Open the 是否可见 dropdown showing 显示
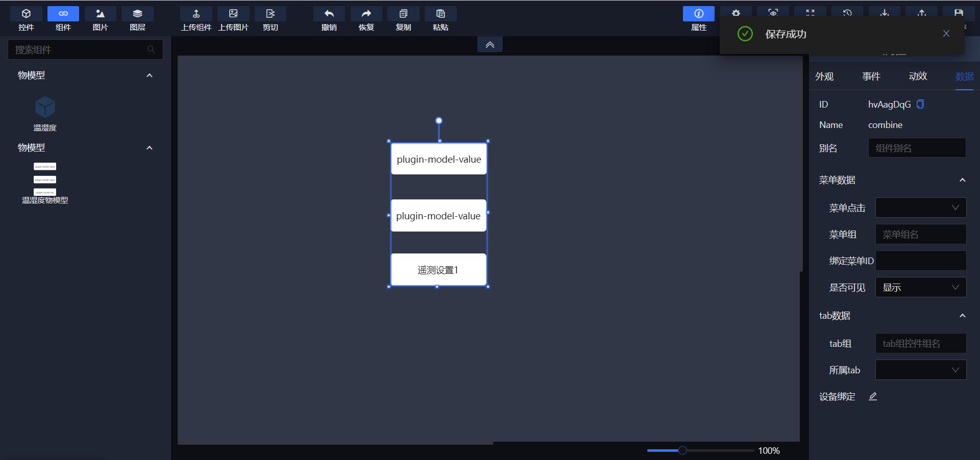This screenshot has height=460, width=980. coord(921,287)
